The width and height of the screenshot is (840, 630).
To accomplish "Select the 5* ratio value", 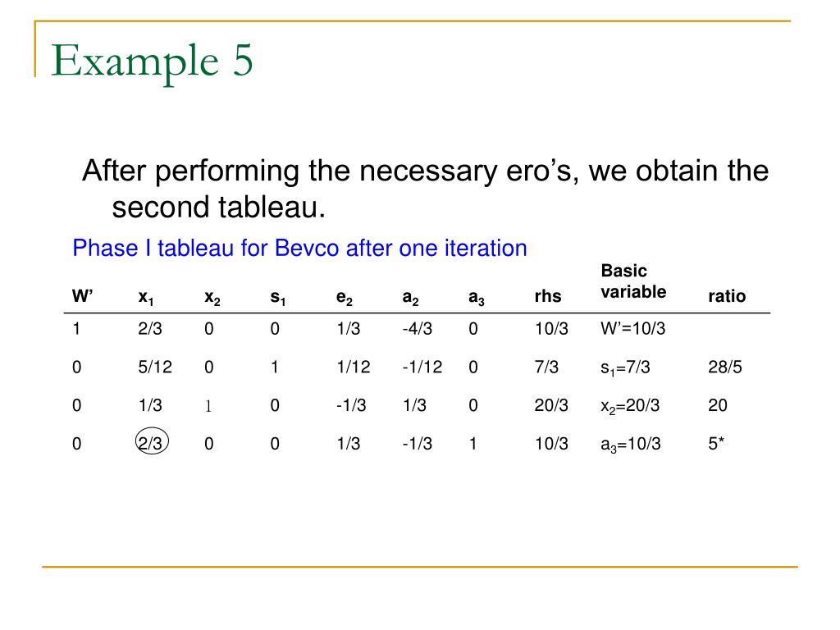I will [715, 444].
